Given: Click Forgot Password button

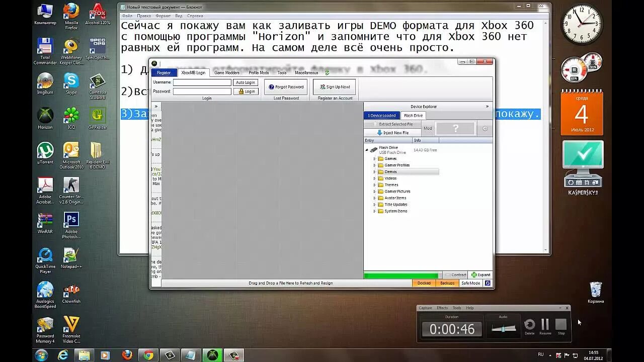Looking at the screenshot, I should pyautogui.click(x=286, y=87).
